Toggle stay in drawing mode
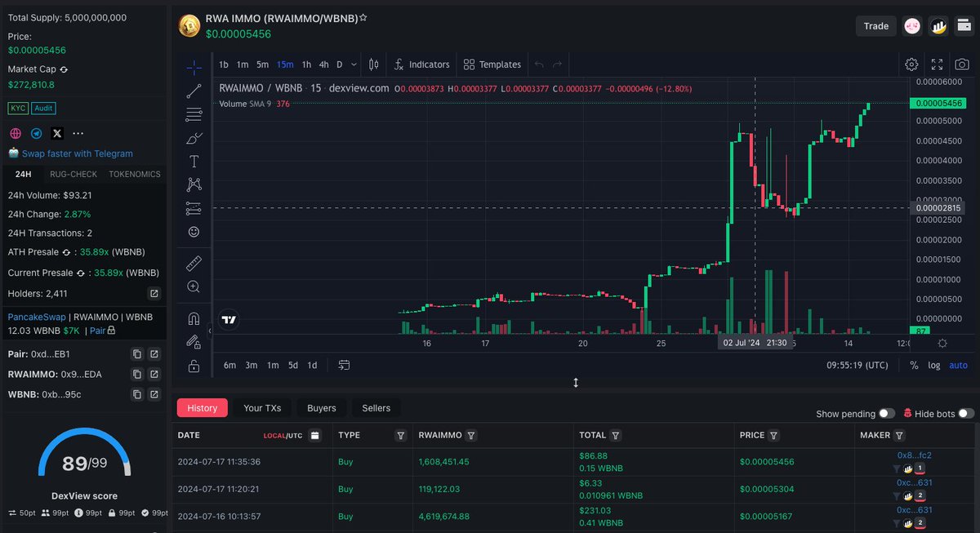The image size is (980, 533). [194, 342]
